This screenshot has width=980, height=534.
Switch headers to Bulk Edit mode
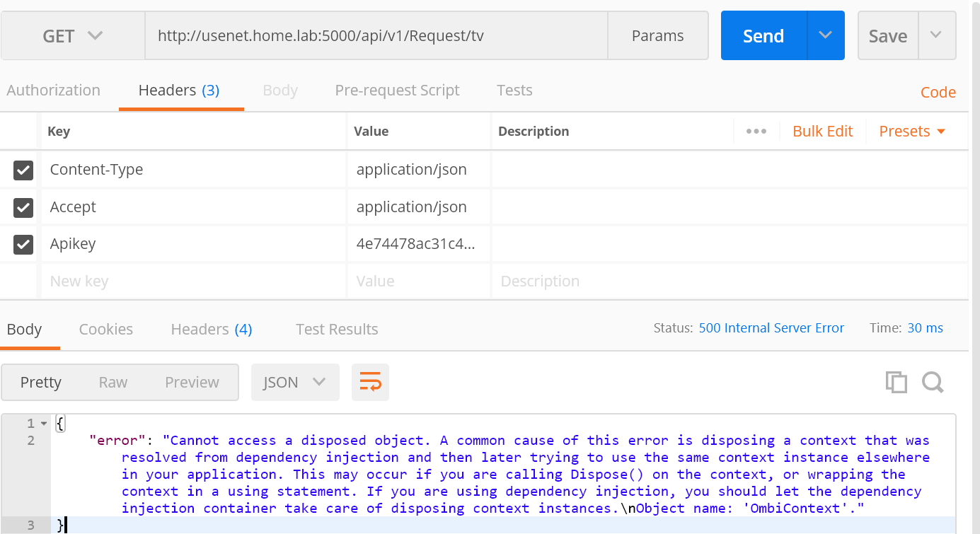click(822, 131)
